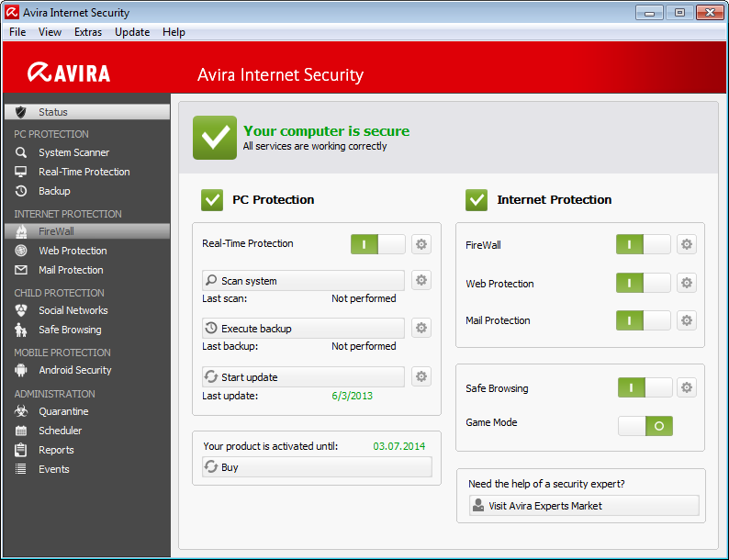Viewport: 729px width, 560px height.
Task: Click Visit Avira Experts Market button
Action: [583, 506]
